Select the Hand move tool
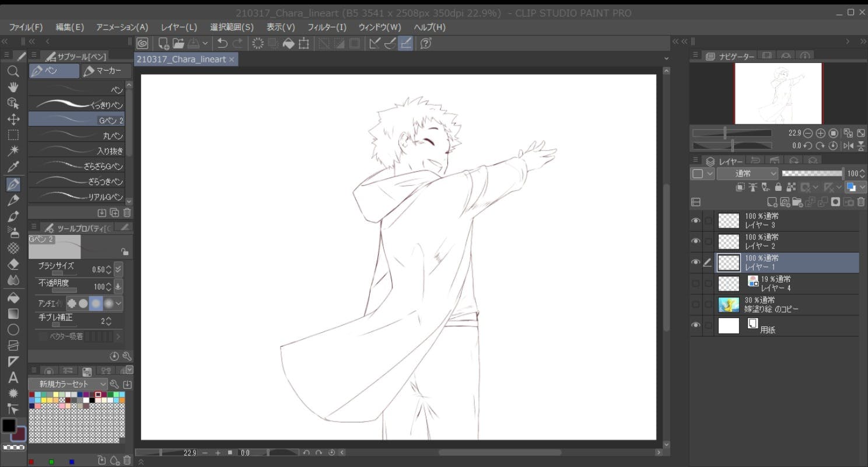 click(13, 88)
